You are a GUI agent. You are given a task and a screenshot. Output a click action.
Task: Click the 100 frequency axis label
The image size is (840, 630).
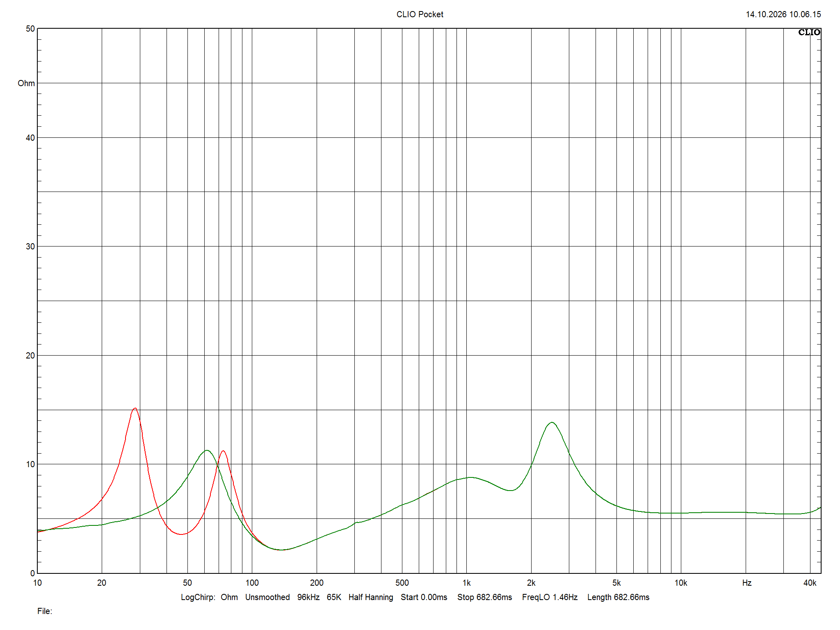click(252, 583)
